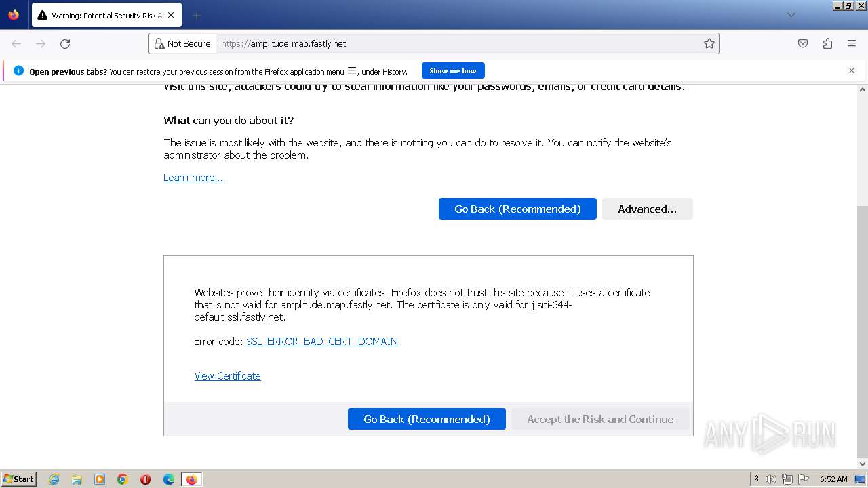
Task: Click the scrollbar up arrow
Action: (863, 89)
